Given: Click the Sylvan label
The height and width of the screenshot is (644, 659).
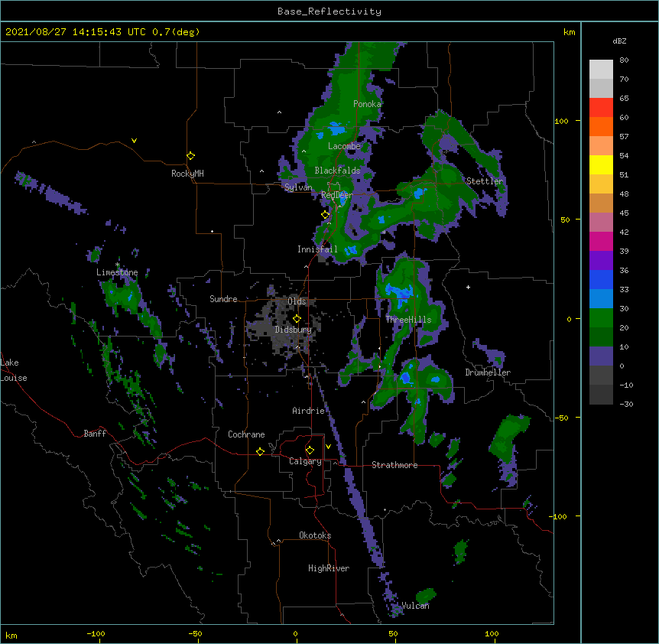Looking at the screenshot, I should pyautogui.click(x=298, y=187).
